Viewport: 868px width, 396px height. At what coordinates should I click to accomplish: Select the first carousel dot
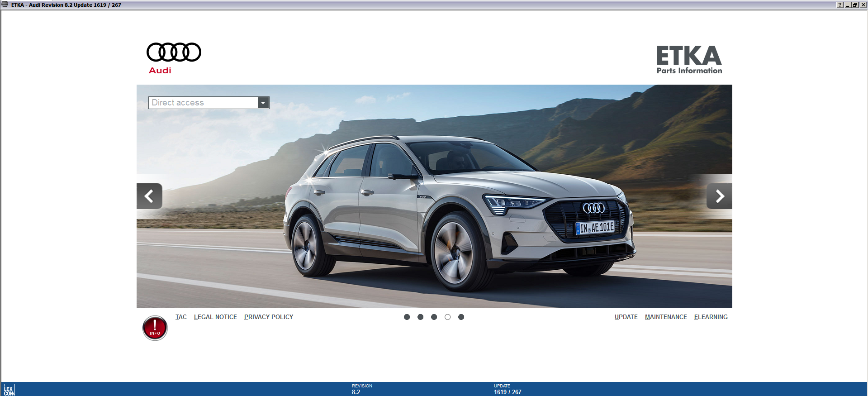click(407, 317)
